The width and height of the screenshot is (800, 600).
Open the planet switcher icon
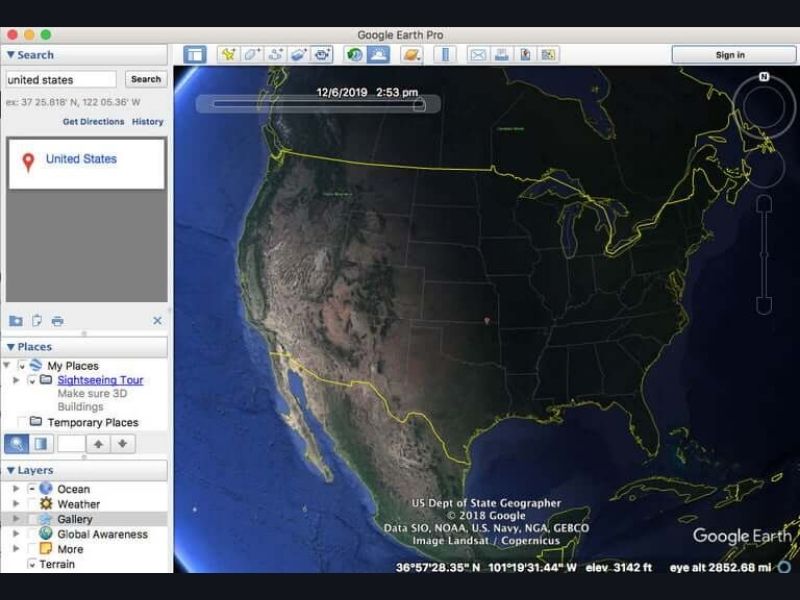coord(411,55)
